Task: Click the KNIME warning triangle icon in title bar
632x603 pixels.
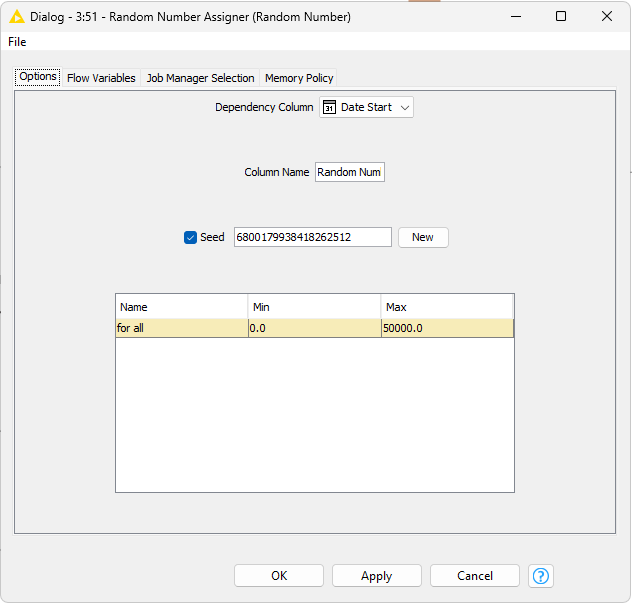Action: pyautogui.click(x=17, y=17)
